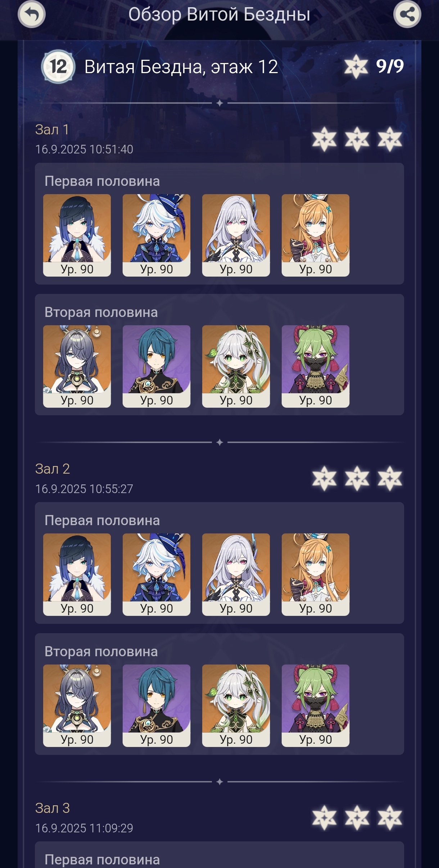The width and height of the screenshot is (439, 868).
Task: Tap first star of Зал 1
Action: pos(324,139)
